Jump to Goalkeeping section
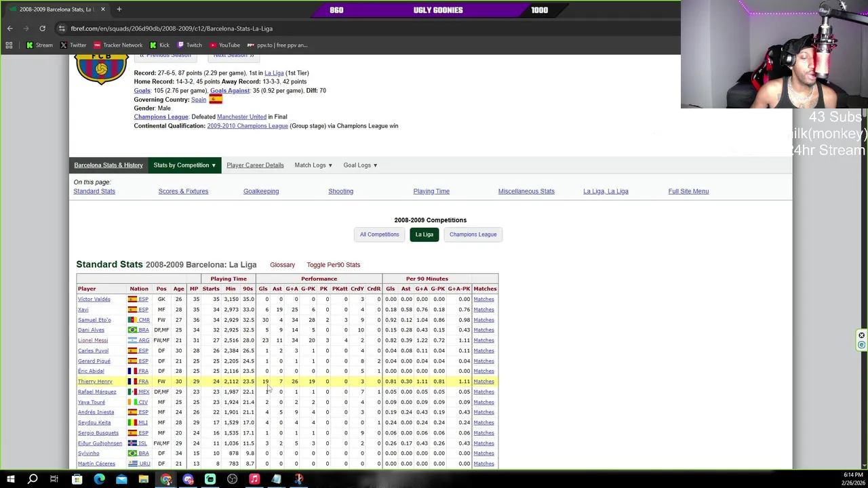 tap(261, 191)
